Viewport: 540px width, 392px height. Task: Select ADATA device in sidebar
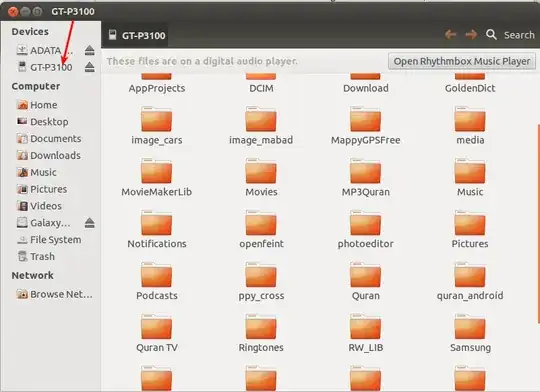[x=45, y=50]
